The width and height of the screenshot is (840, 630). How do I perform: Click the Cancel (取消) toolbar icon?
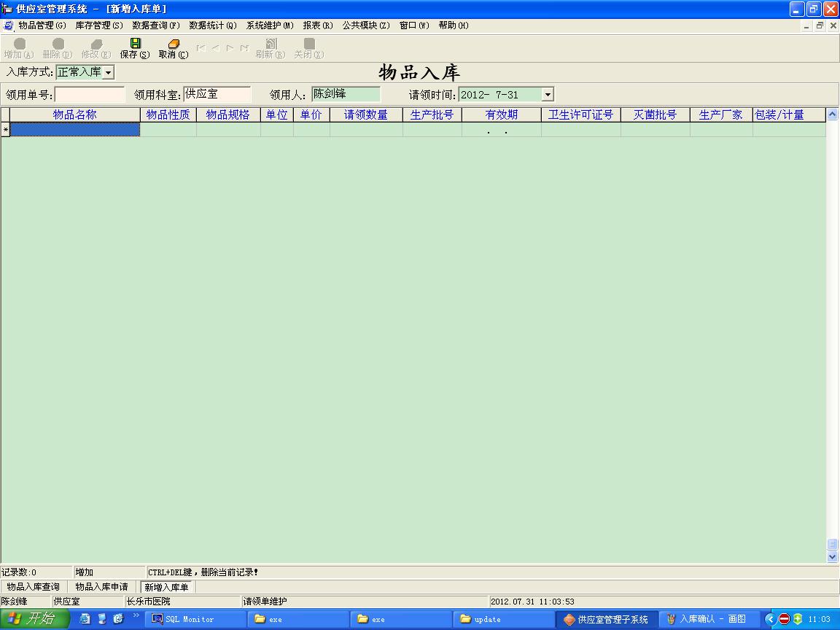pyautogui.click(x=174, y=44)
